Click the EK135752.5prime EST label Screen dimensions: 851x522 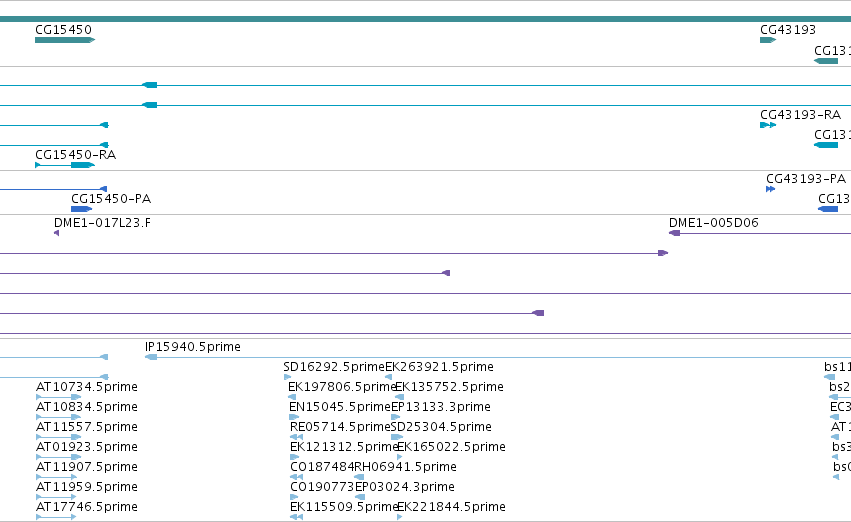click(x=449, y=387)
